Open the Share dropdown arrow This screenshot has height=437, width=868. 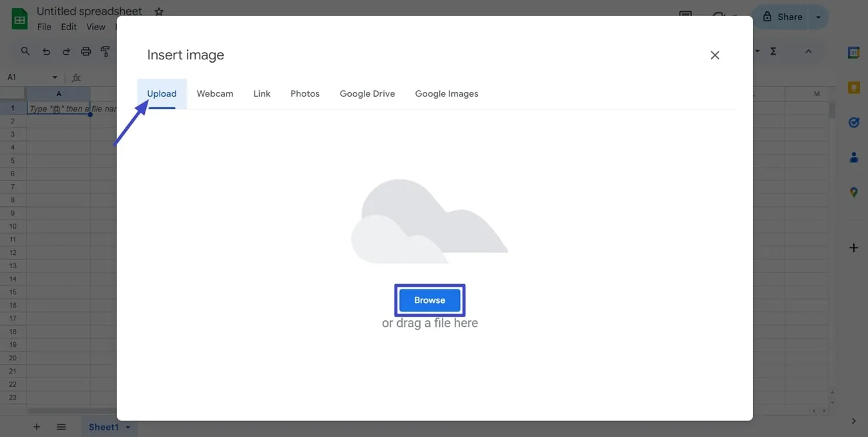[818, 17]
